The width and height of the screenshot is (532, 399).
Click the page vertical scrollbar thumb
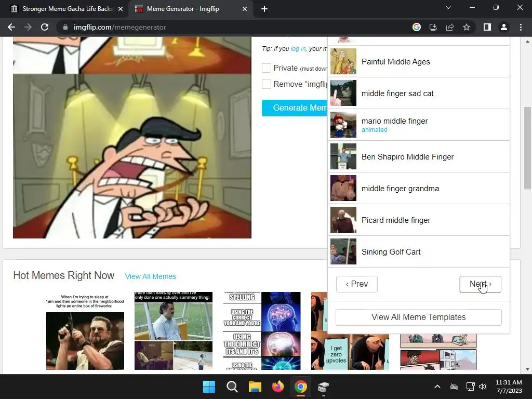[x=527, y=148]
